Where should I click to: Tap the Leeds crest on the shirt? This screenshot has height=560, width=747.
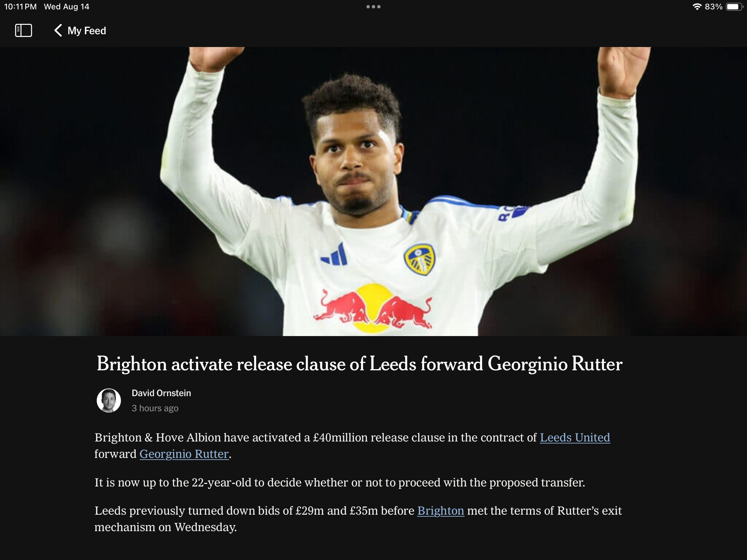[x=420, y=260]
